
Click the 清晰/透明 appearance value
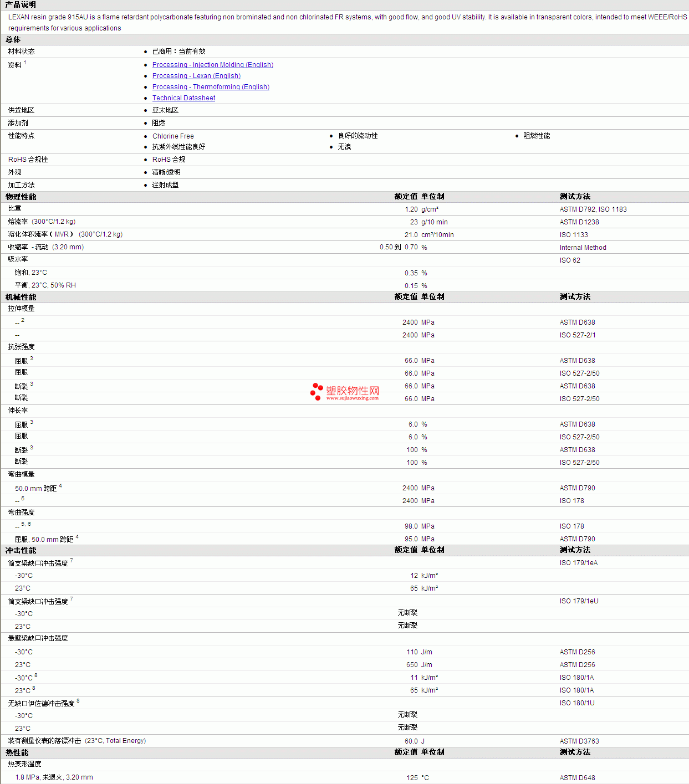coord(166,172)
